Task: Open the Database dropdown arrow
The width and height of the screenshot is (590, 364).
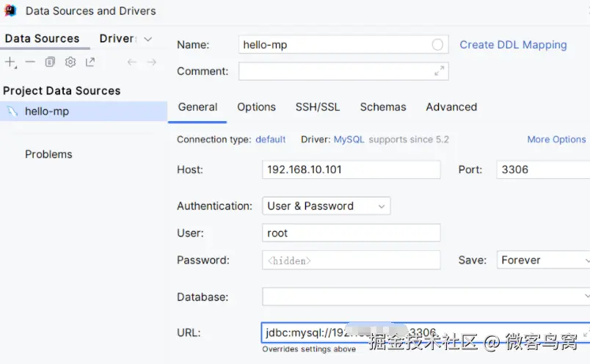Action: [587, 296]
